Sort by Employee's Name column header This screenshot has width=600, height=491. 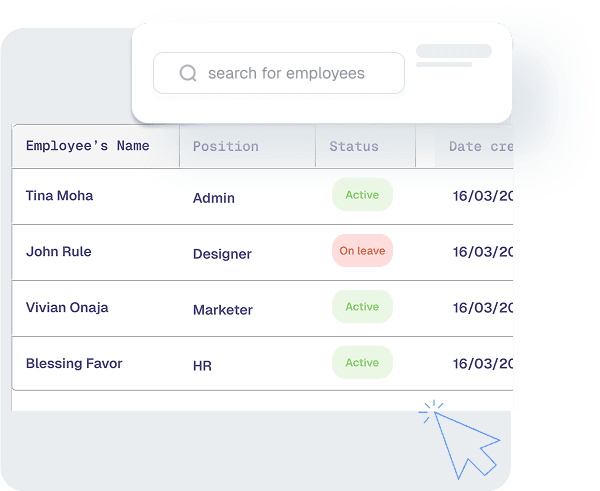(88, 146)
